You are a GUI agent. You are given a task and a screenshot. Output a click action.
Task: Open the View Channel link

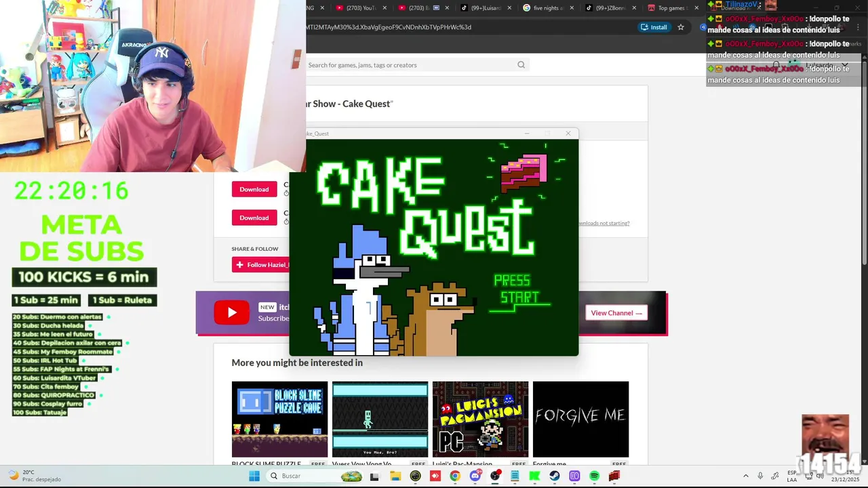tap(616, 313)
